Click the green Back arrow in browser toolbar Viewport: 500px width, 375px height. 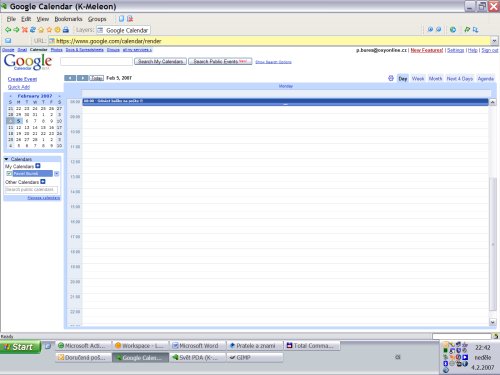8,30
